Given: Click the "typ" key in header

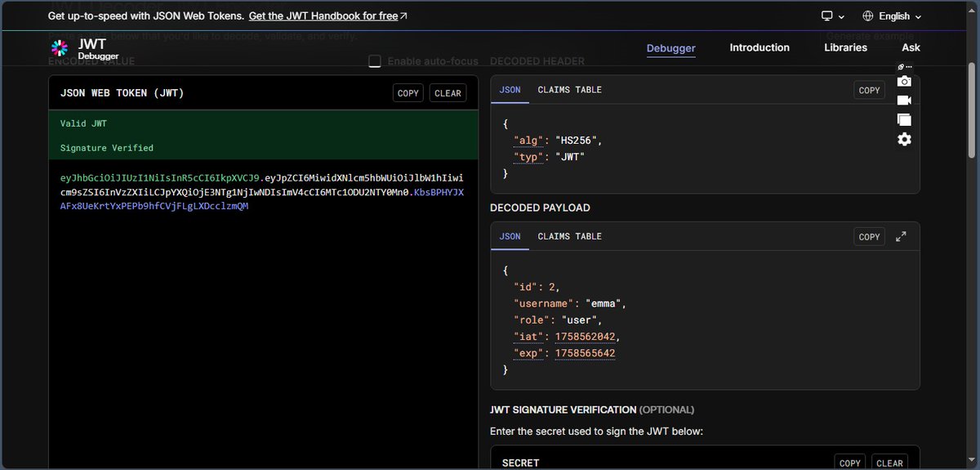Looking at the screenshot, I should click(528, 156).
